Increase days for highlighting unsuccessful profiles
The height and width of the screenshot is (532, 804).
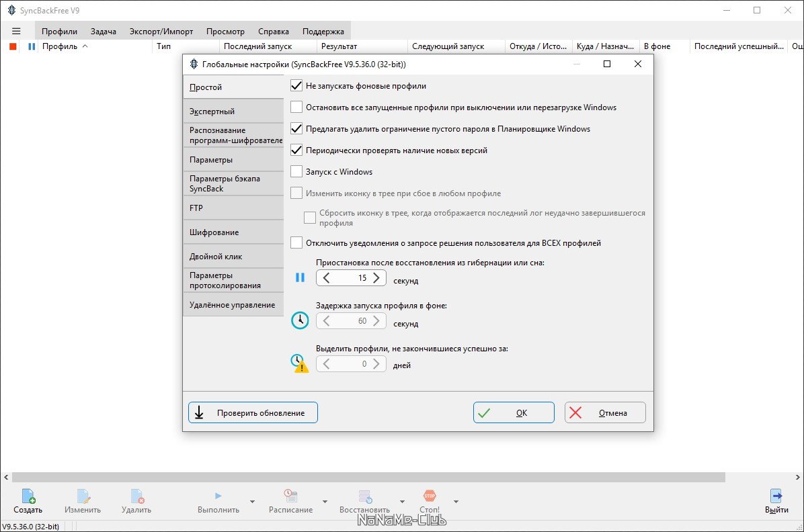coord(376,364)
